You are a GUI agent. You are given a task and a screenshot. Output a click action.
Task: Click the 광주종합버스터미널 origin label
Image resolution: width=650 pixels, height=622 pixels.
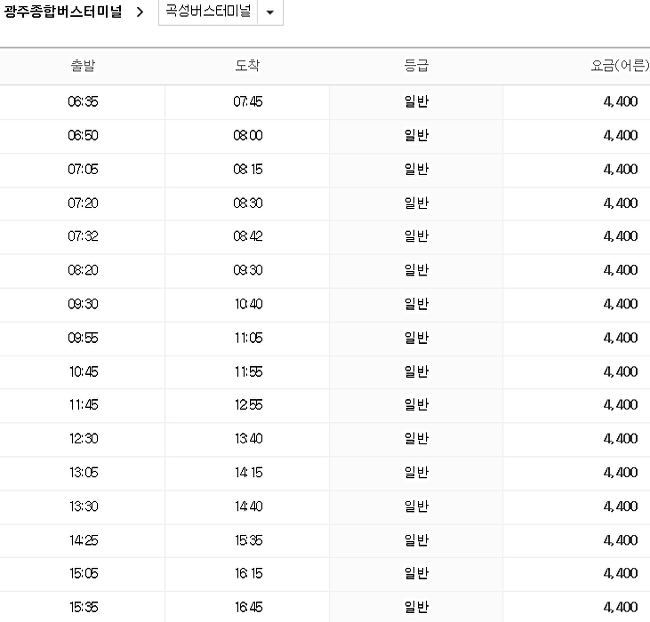pyautogui.click(x=63, y=12)
